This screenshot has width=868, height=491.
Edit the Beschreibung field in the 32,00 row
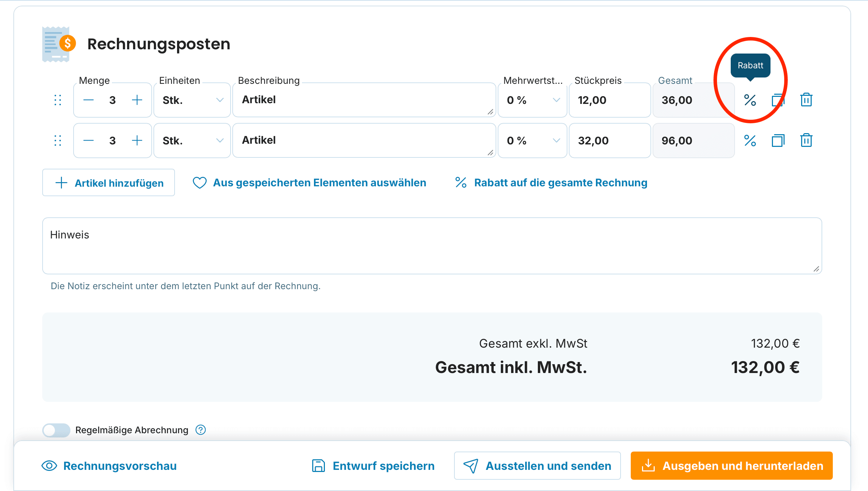pyautogui.click(x=364, y=141)
